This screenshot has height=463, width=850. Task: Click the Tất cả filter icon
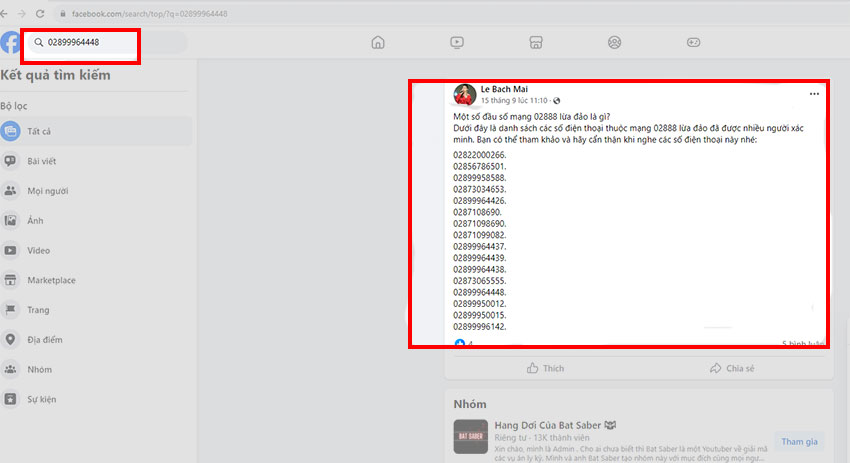10,131
